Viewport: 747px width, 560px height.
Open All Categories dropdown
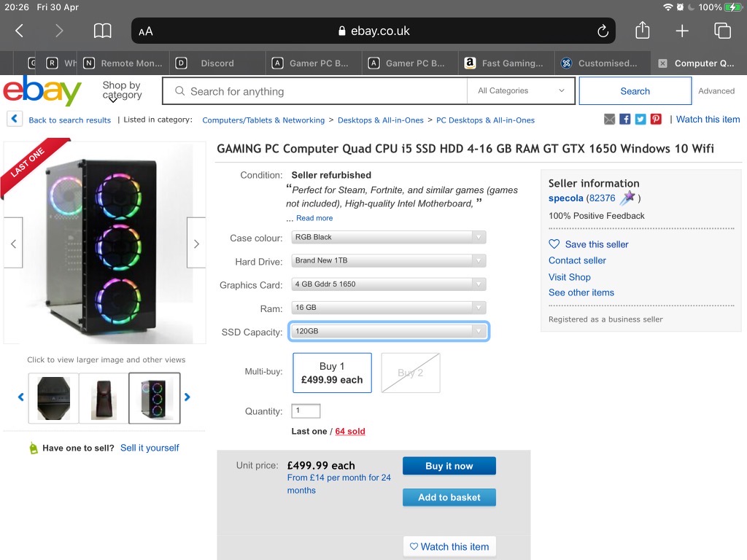521,91
